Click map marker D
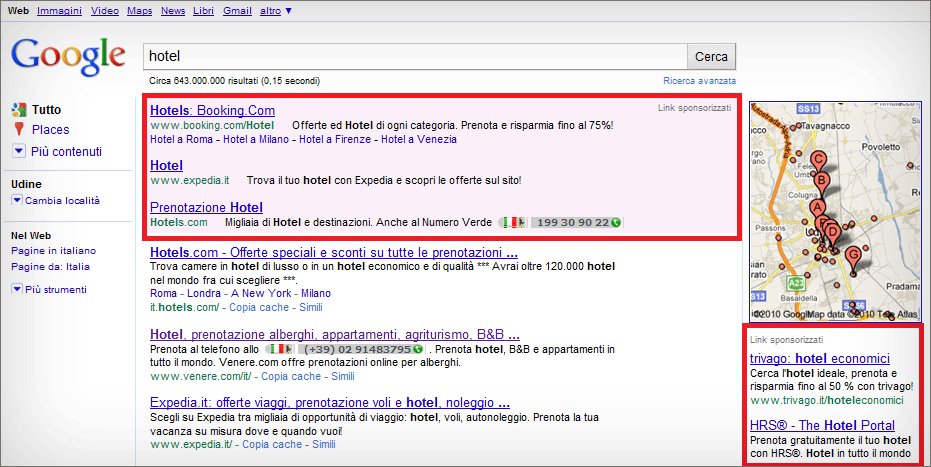The width and height of the screenshot is (931, 467). click(832, 233)
